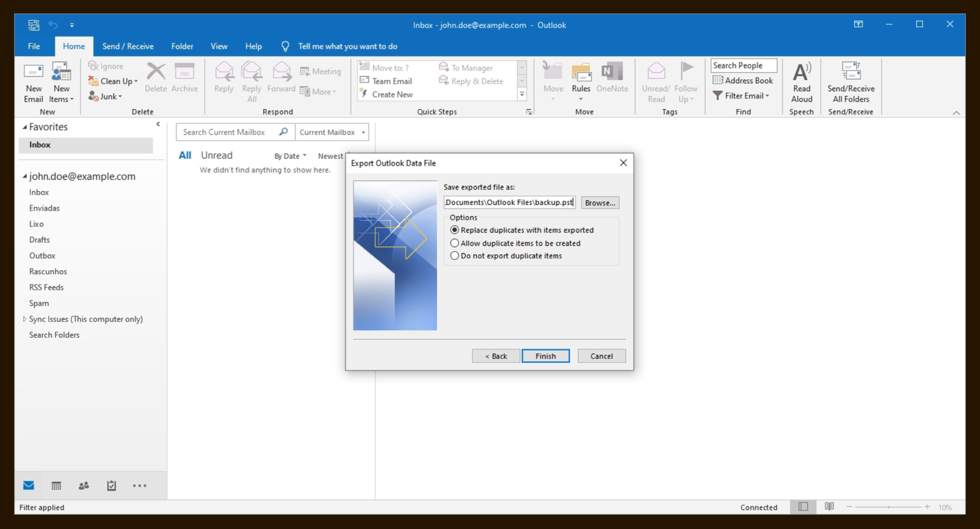Open the Clean Up dropdown
The height and width of the screenshot is (529, 980).
point(113,81)
